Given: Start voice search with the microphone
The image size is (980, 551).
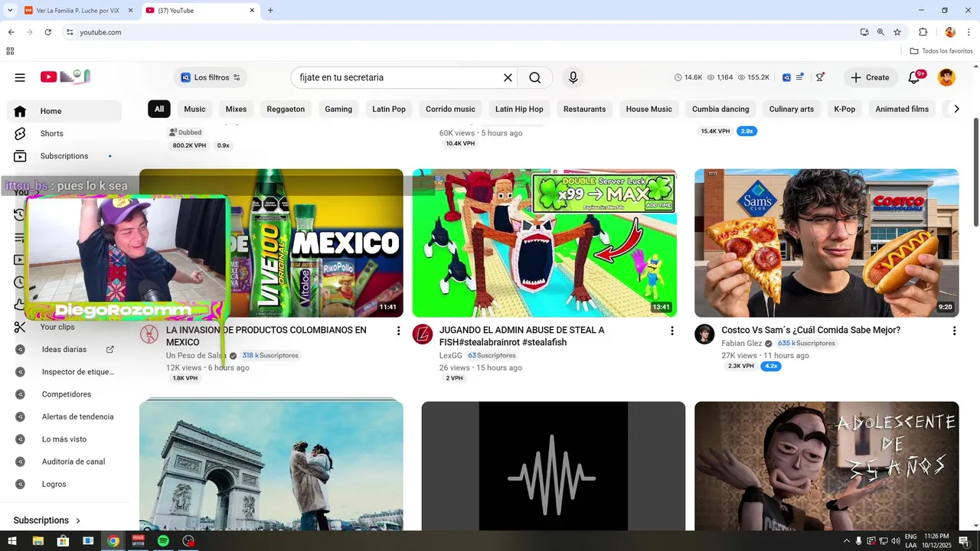Looking at the screenshot, I should pyautogui.click(x=573, y=77).
